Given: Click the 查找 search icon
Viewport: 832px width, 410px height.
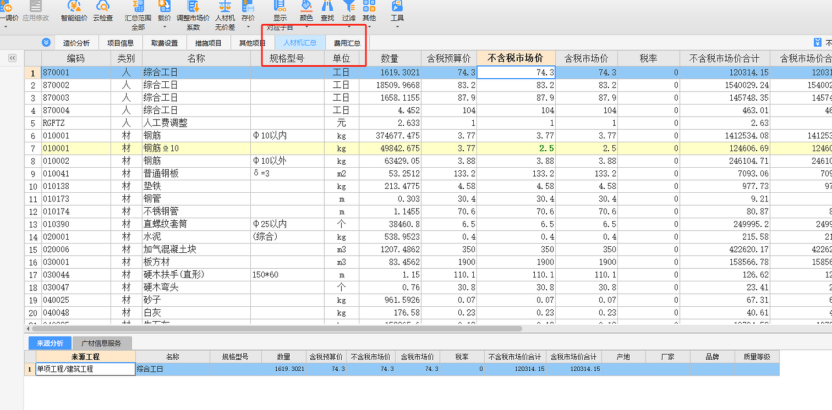Looking at the screenshot, I should click(x=328, y=12).
